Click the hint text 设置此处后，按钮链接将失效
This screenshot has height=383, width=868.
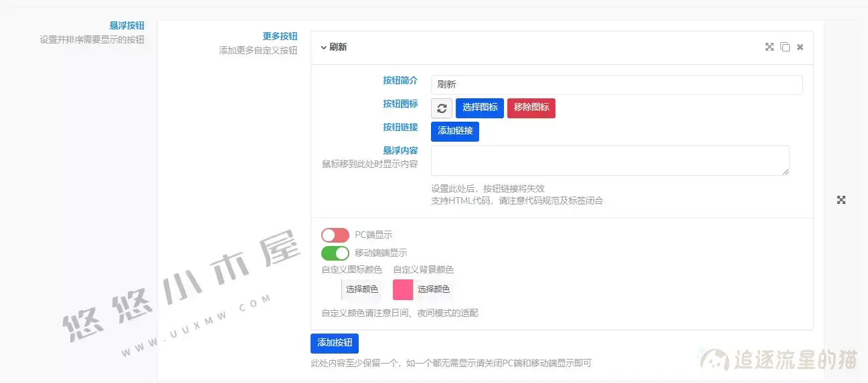coord(488,188)
